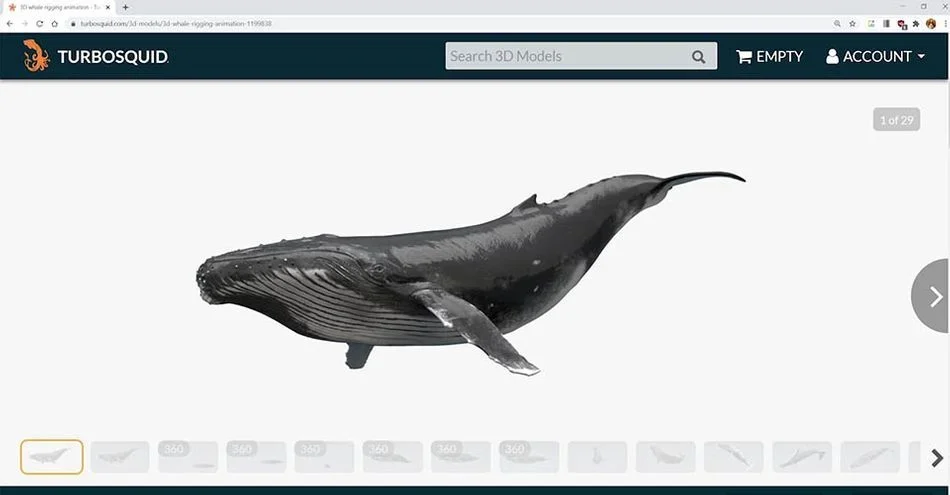Click the TURBOSQUID home link text
950x495 pixels.
(113, 56)
